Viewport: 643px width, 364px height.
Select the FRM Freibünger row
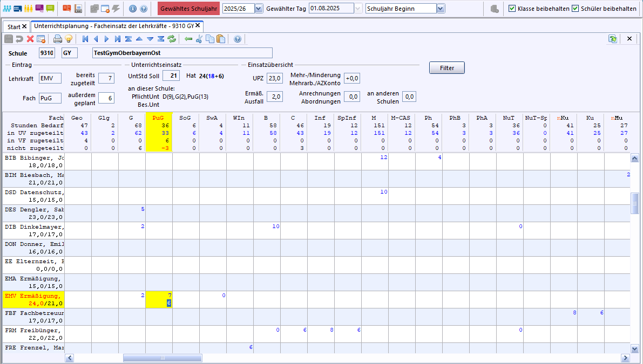point(33,334)
